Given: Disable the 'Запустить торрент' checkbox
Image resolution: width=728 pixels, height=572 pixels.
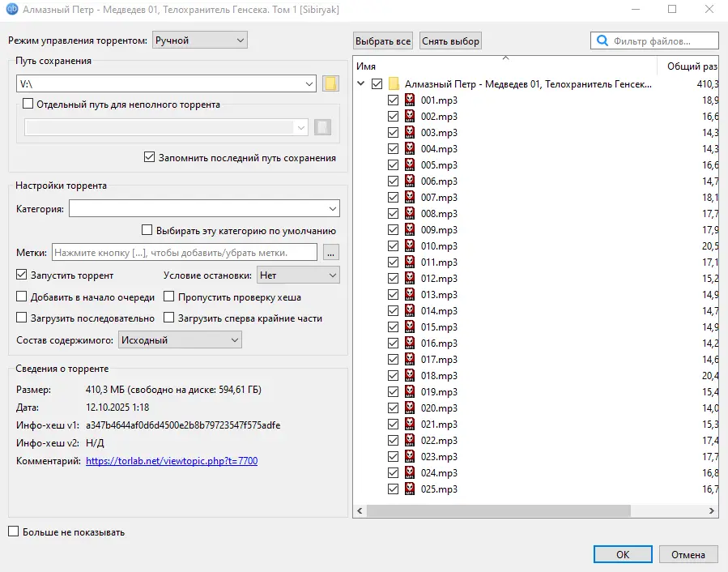Looking at the screenshot, I should (22, 275).
